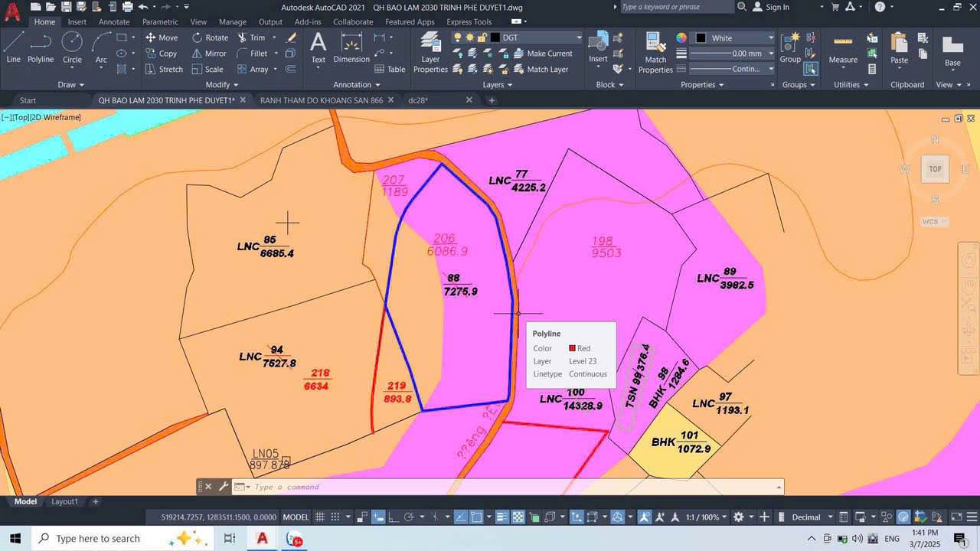
Task: Expand the Draw panel
Action: [x=70, y=84]
